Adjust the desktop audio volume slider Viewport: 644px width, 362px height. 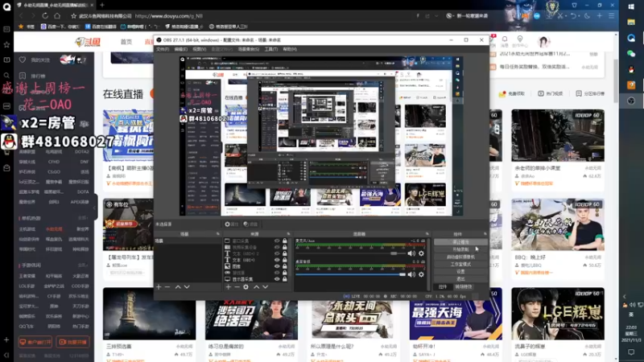pos(350,274)
